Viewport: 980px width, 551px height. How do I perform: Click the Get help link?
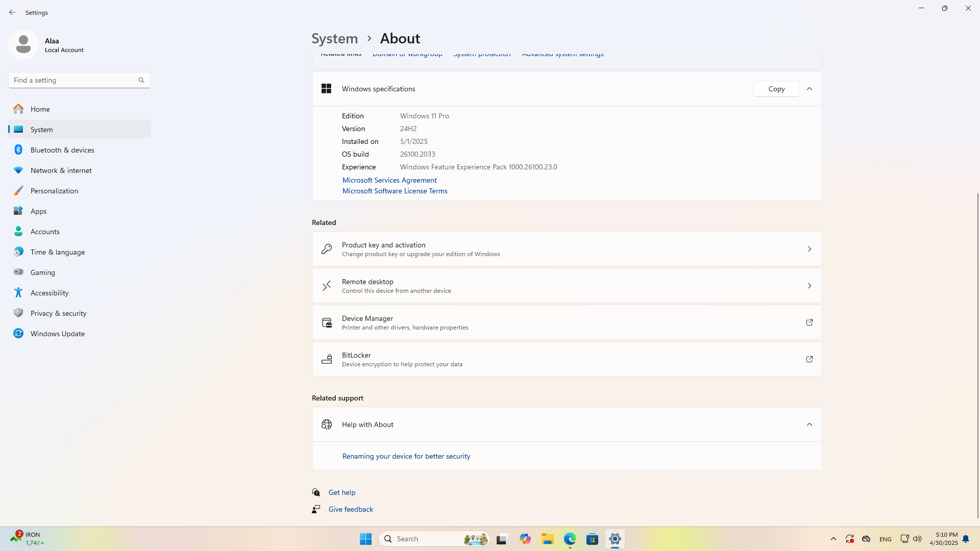pyautogui.click(x=342, y=492)
